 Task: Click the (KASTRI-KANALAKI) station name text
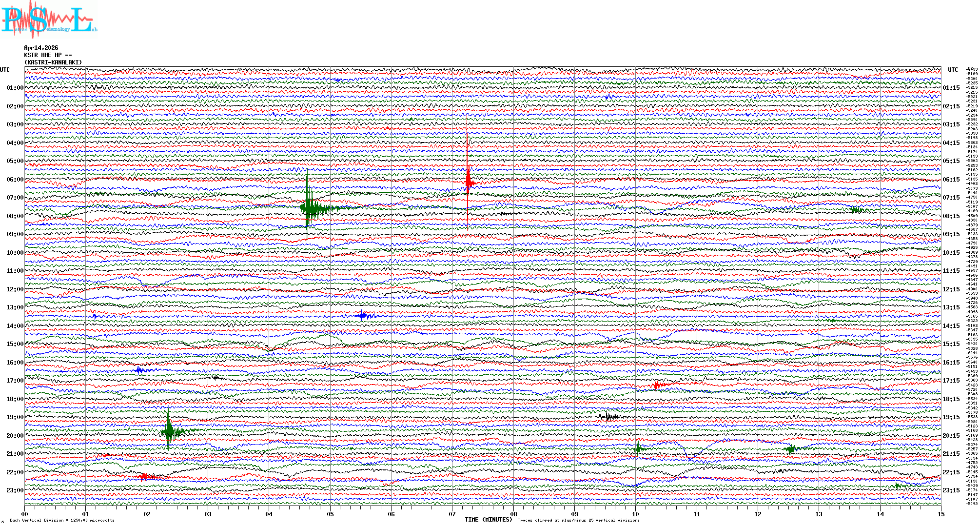click(53, 62)
